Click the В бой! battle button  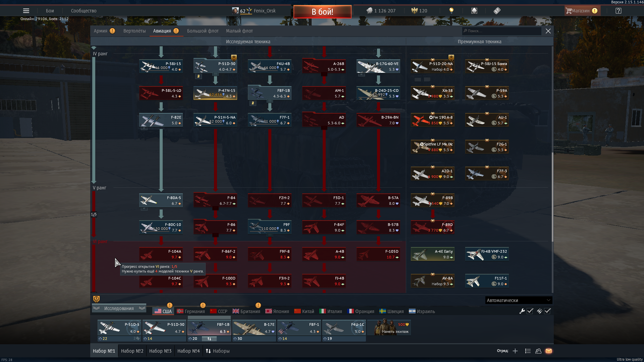322,12
